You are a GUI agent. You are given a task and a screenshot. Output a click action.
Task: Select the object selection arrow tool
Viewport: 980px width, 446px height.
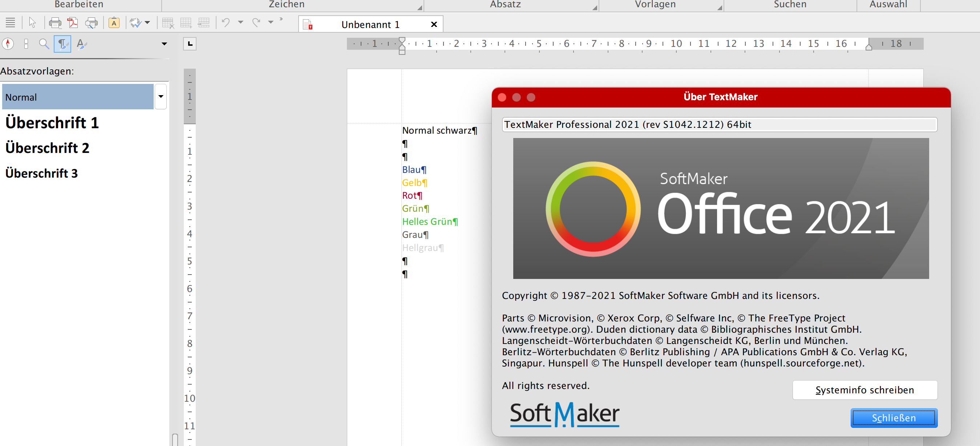coord(32,23)
